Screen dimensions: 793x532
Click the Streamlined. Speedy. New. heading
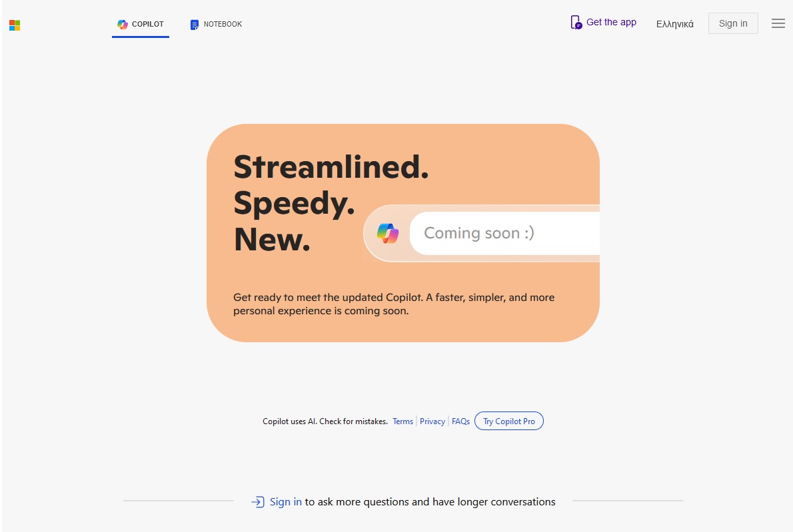coord(331,202)
